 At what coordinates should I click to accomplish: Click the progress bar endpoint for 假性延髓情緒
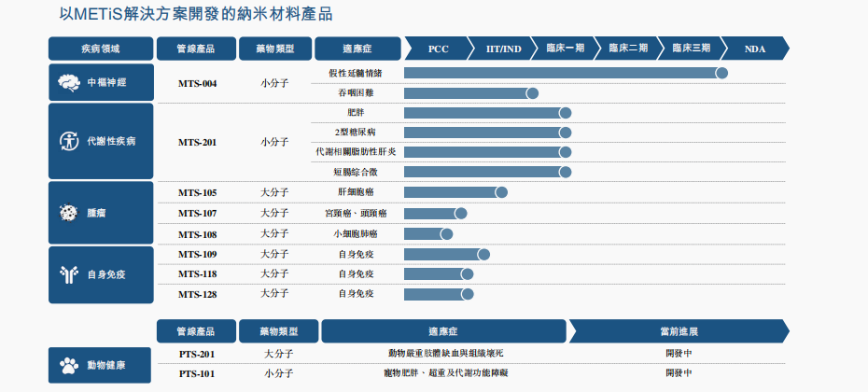pyautogui.click(x=721, y=73)
